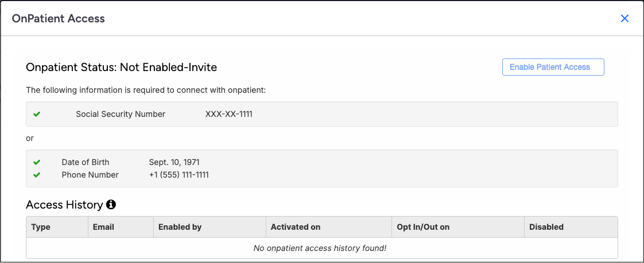Screen dimensions: 644x263
Task: Click the Access History info icon
Action: pyautogui.click(x=111, y=204)
